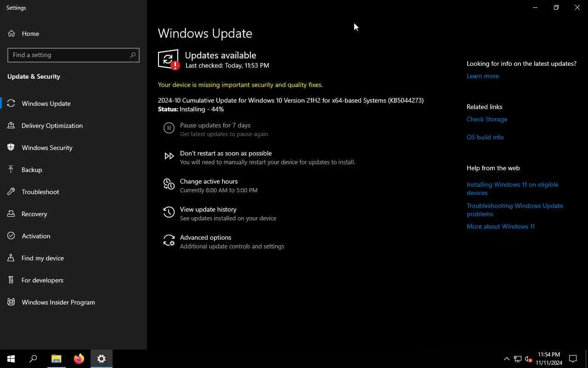Restore down the Settings window
Viewport: 588px width, 368px height.
pyautogui.click(x=556, y=7)
